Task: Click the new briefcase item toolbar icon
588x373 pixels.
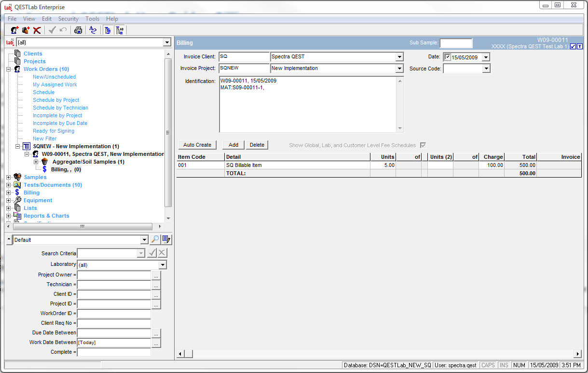Action: [x=26, y=30]
